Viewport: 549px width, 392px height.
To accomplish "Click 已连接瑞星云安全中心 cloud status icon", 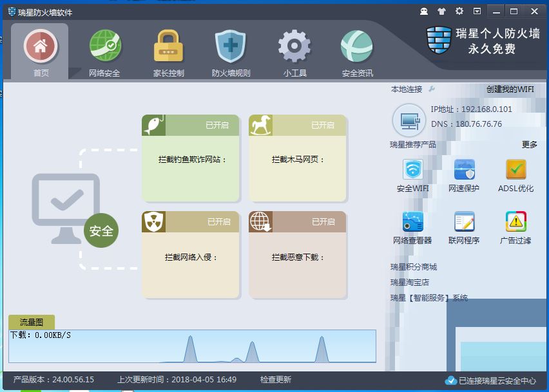I will click(450, 380).
